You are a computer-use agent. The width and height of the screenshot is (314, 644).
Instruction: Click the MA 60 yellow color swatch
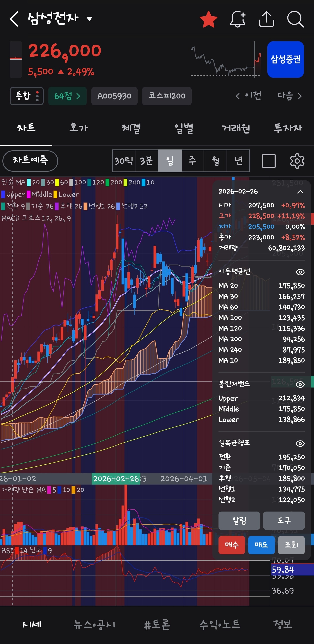click(x=57, y=182)
